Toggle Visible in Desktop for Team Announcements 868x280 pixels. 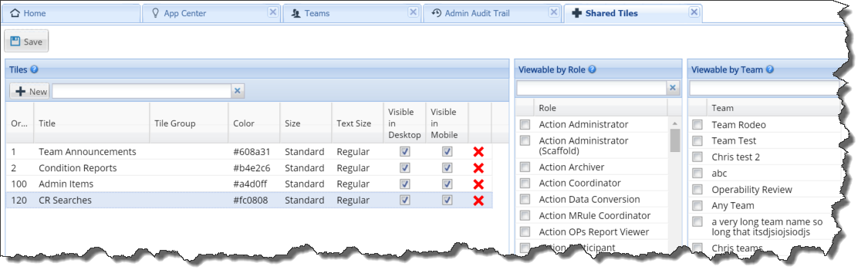point(404,152)
